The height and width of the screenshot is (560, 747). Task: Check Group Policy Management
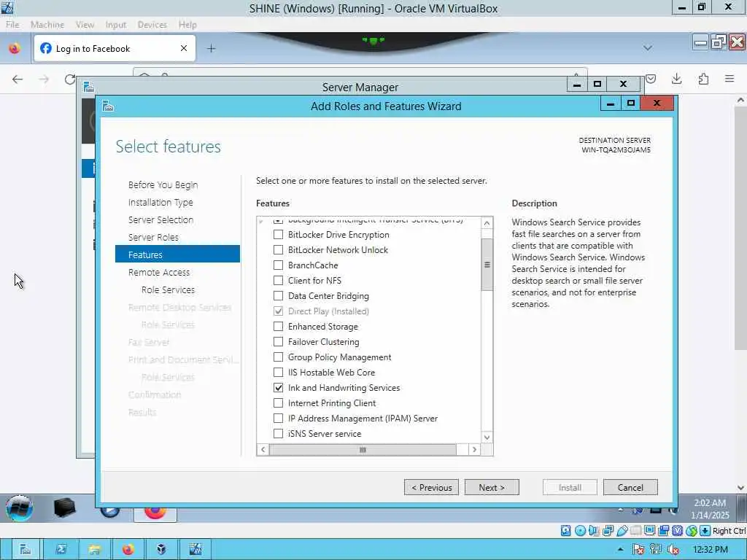[278, 357]
